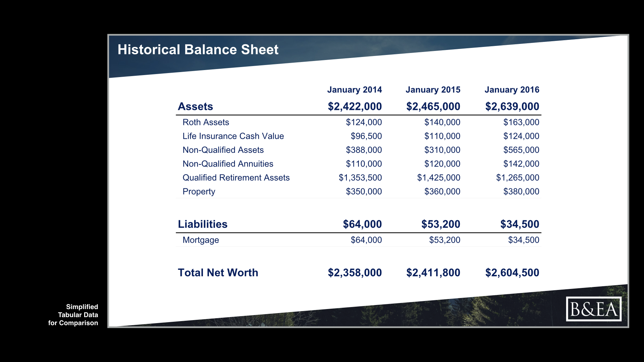This screenshot has height=362, width=644.
Task: Click bold Liabilities total $34,500
Action: [x=520, y=224]
